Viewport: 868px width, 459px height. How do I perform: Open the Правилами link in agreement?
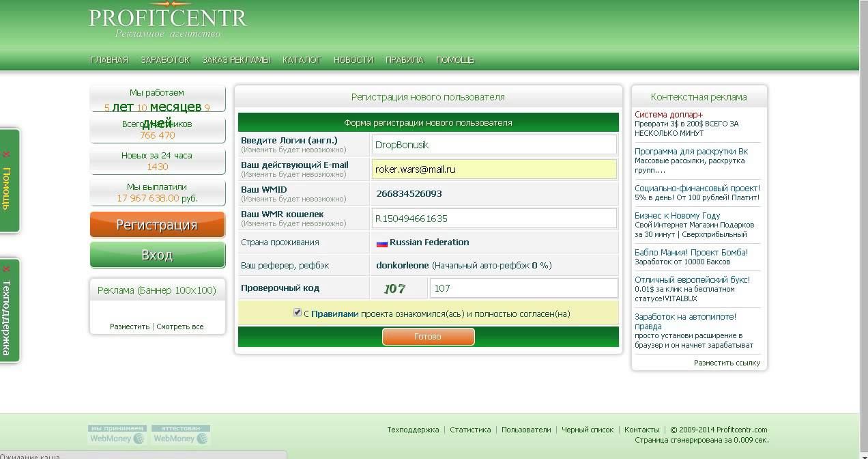click(x=334, y=314)
